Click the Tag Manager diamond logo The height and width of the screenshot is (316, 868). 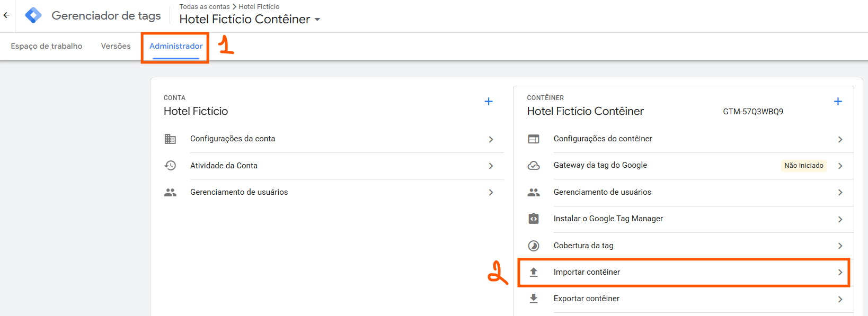33,15
